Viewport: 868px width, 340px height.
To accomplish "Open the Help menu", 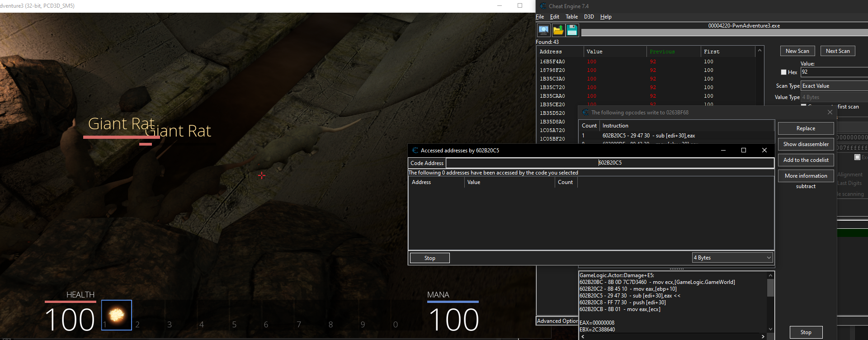I will point(606,17).
